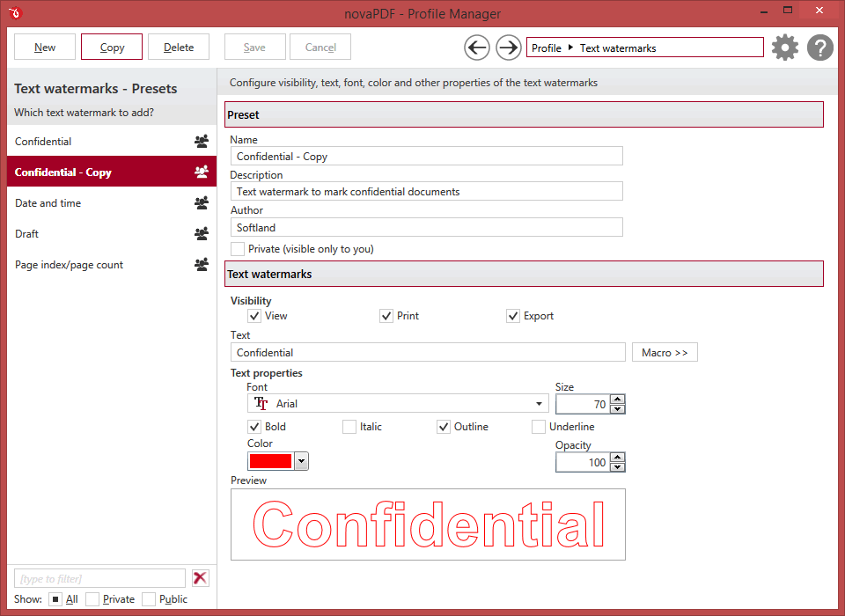The width and height of the screenshot is (845, 616).
Task: Click the Opacity value field showing 100
Action: [x=584, y=462]
